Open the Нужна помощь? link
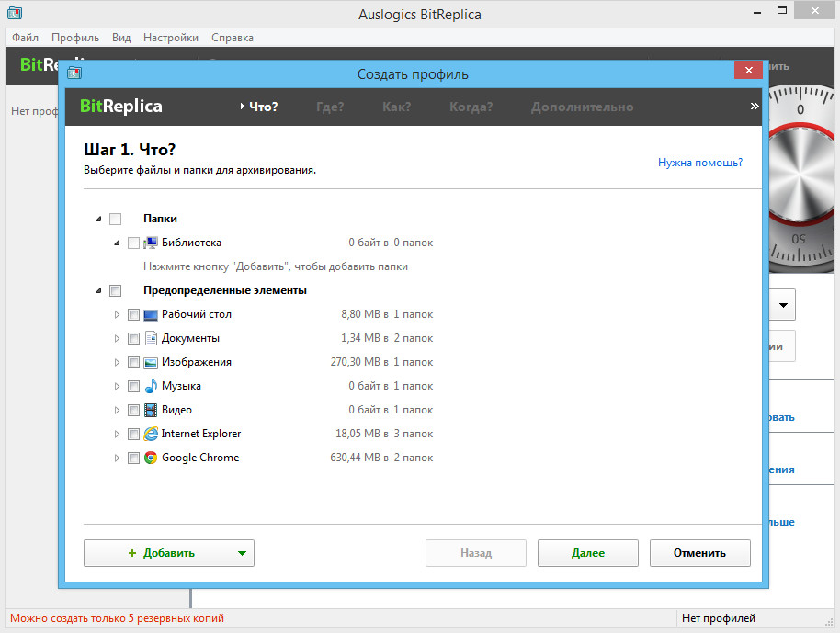Screen dimensions: 840x633 pos(700,163)
